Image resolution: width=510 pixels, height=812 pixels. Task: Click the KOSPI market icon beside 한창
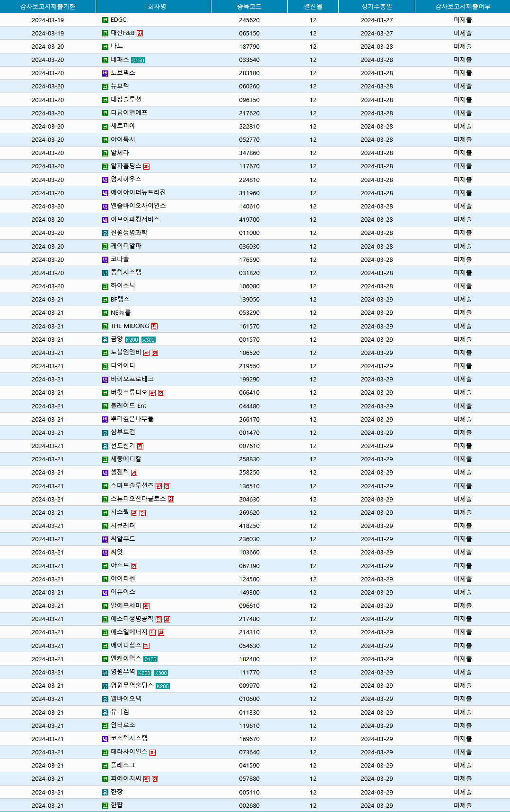pos(106,793)
